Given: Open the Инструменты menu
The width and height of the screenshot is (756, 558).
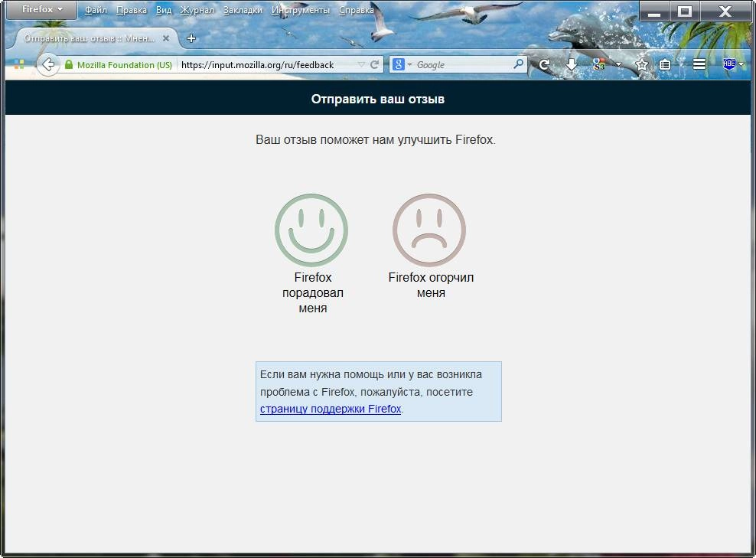Looking at the screenshot, I should coord(301,10).
